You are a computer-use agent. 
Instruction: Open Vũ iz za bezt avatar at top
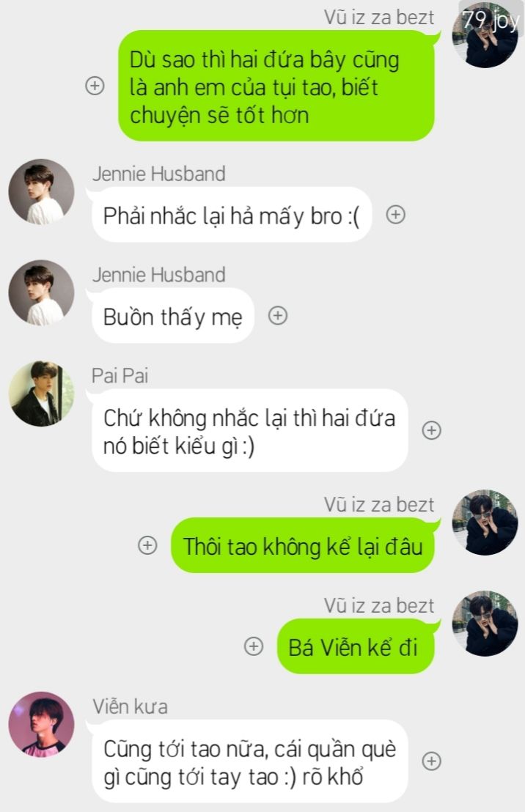[x=485, y=35]
